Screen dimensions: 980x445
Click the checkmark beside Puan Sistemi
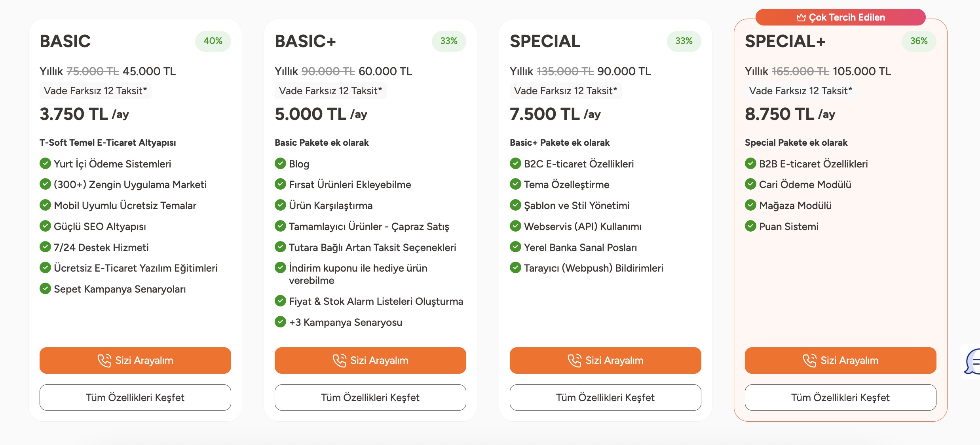(x=750, y=226)
